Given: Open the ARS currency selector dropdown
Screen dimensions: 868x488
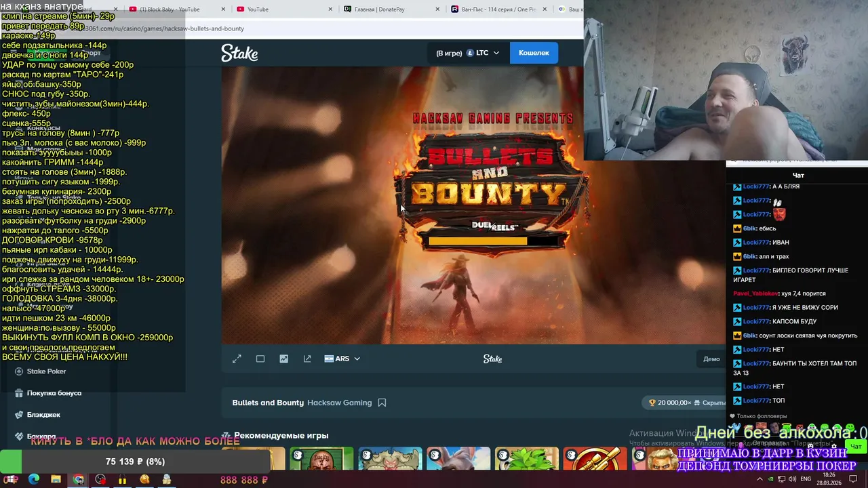Looking at the screenshot, I should pyautogui.click(x=342, y=359).
